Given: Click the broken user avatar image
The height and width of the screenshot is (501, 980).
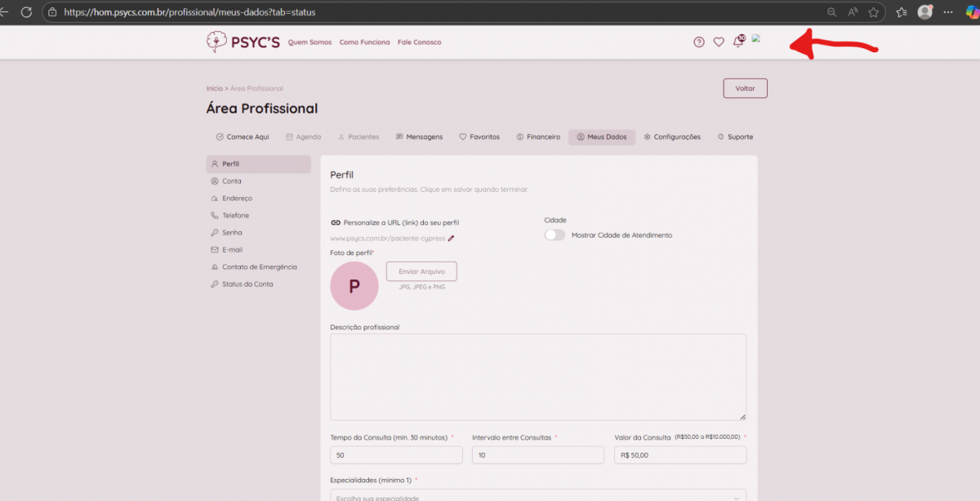Looking at the screenshot, I should pyautogui.click(x=756, y=38).
